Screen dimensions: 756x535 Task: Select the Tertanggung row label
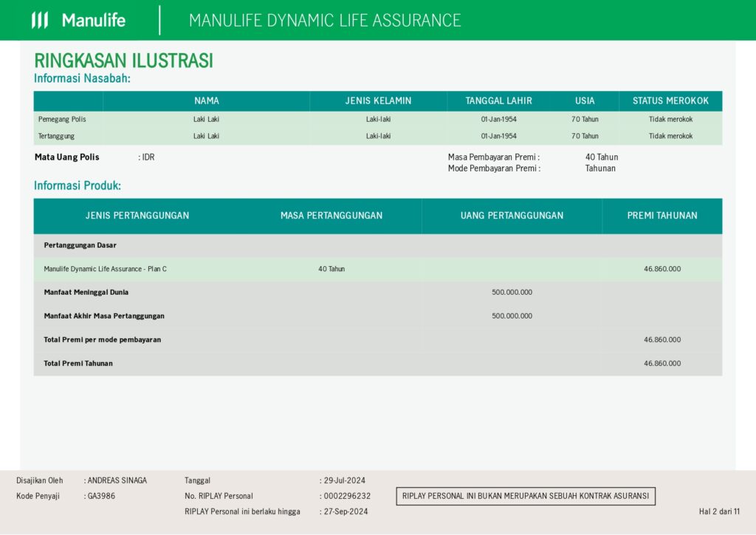click(x=56, y=136)
